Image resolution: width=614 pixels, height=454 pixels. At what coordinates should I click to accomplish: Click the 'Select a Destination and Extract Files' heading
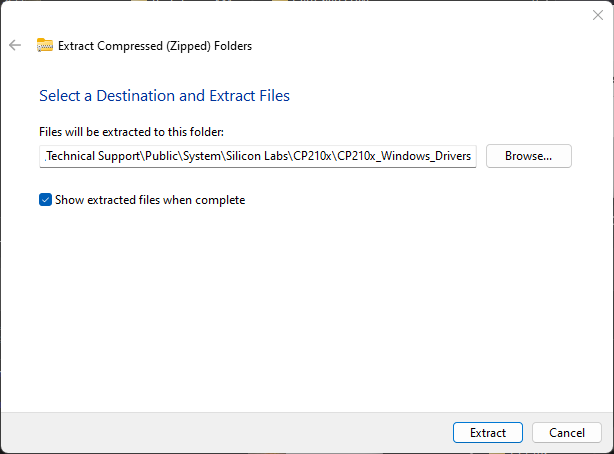pos(164,96)
